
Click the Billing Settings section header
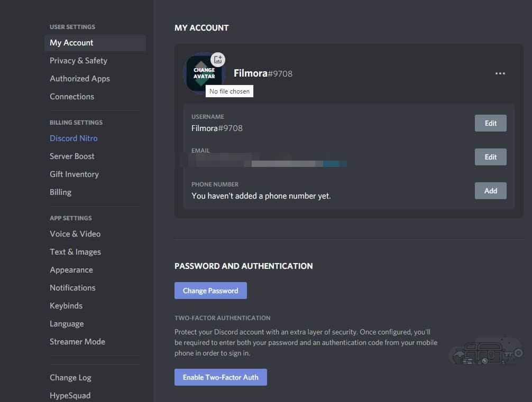click(x=76, y=123)
